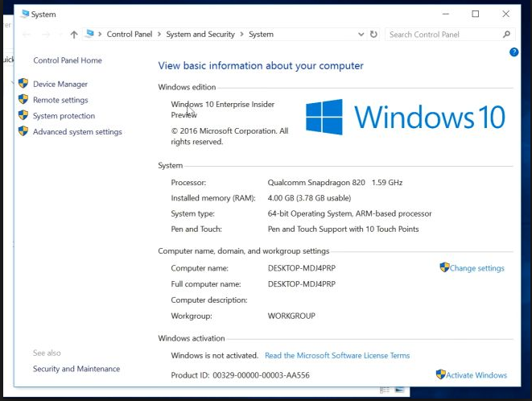Screen dimensions: 532x401
Task: Click the Forward navigation arrow
Action: coord(46,35)
